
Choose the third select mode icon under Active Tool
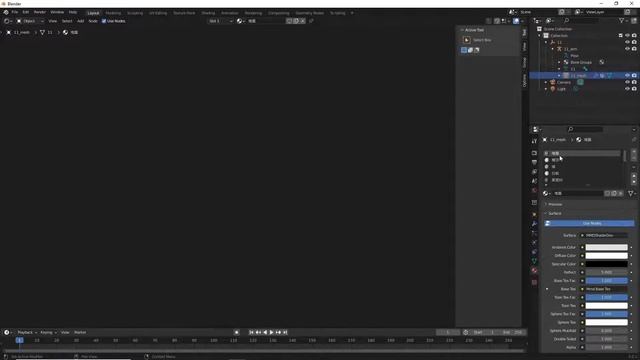477,50
